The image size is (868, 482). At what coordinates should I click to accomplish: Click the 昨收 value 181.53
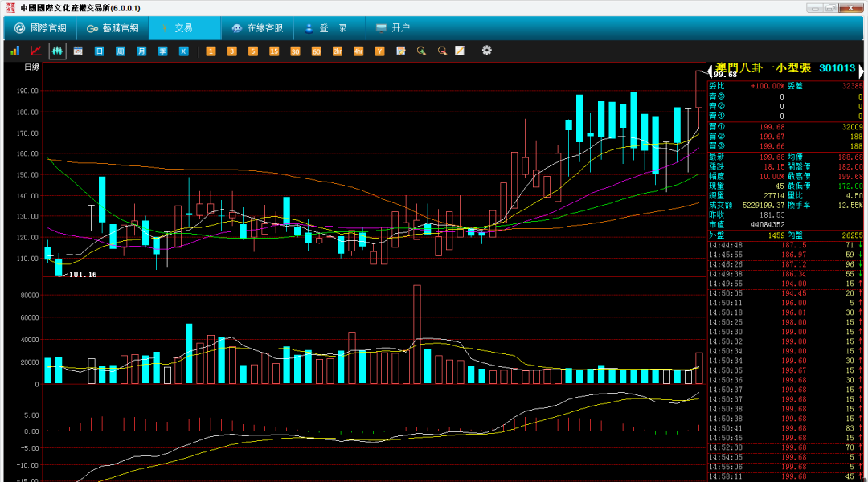coord(772,214)
